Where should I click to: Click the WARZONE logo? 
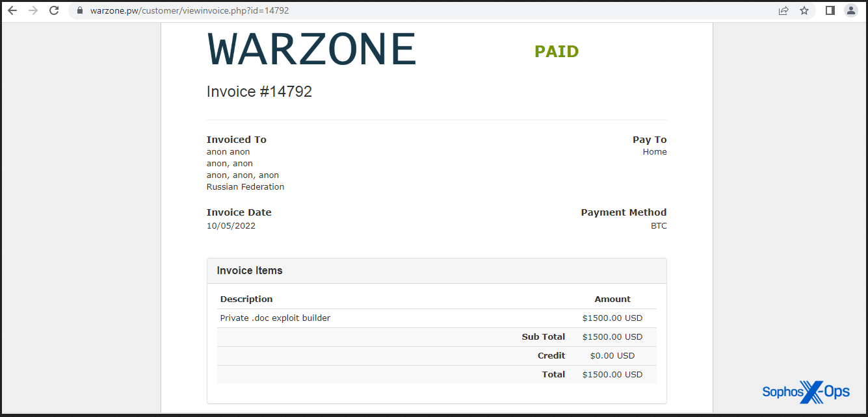pyautogui.click(x=311, y=49)
